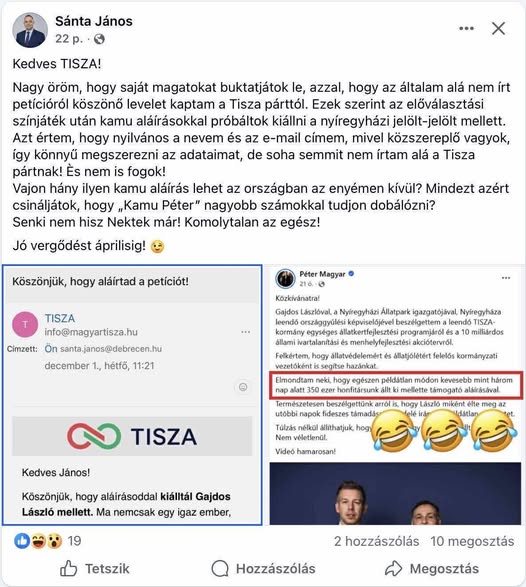Viewport: 526px width, 587px height.
Task: Click the Megosztás share arrow icon
Action: (x=393, y=568)
